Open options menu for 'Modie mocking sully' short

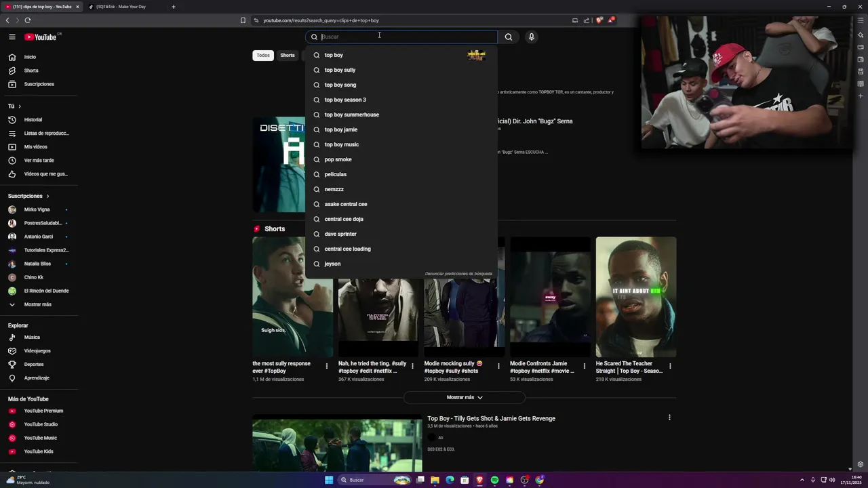[x=498, y=366]
